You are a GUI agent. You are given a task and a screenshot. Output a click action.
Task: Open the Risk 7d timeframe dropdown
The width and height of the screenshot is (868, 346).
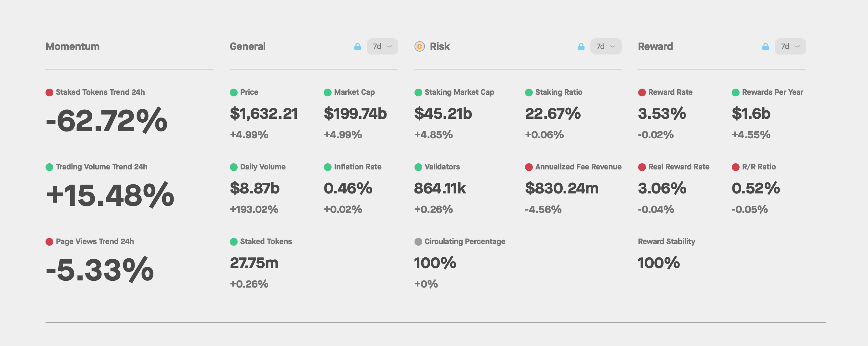[x=606, y=46]
